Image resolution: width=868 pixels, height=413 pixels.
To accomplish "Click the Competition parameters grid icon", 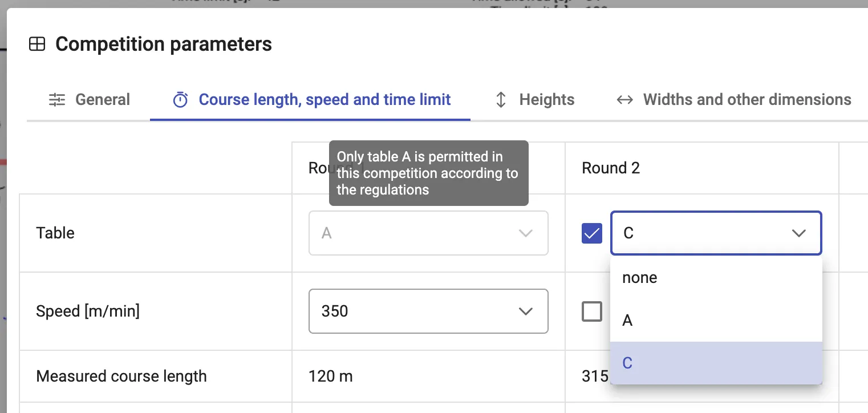I will 37,44.
